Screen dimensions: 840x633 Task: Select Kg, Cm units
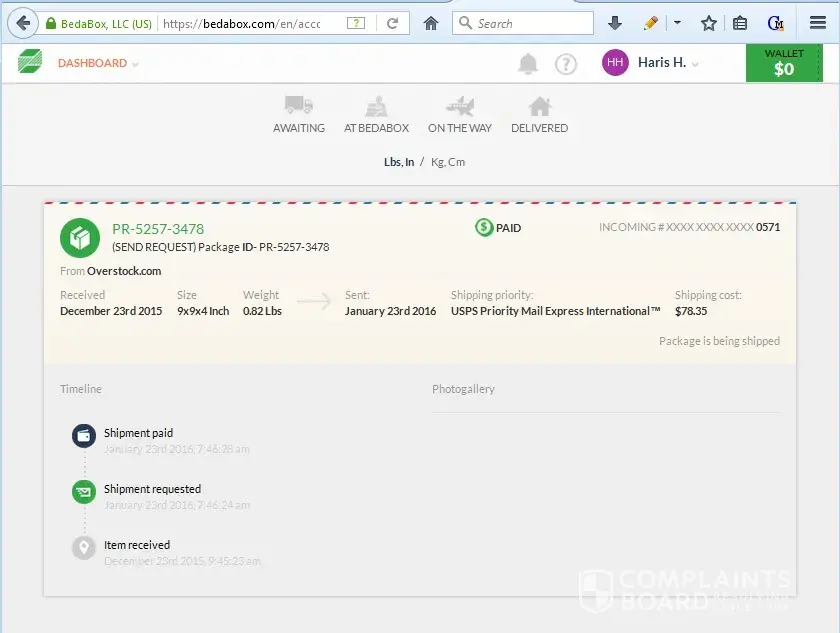click(x=448, y=162)
